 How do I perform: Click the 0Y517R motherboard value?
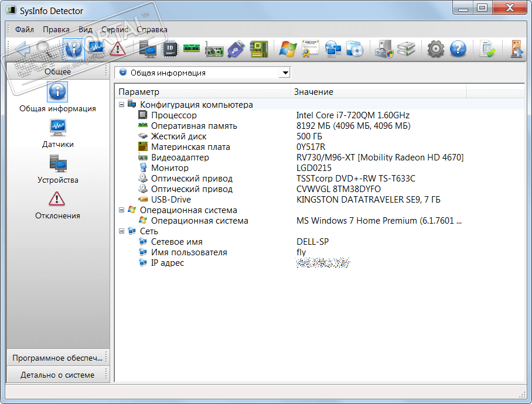(x=311, y=147)
